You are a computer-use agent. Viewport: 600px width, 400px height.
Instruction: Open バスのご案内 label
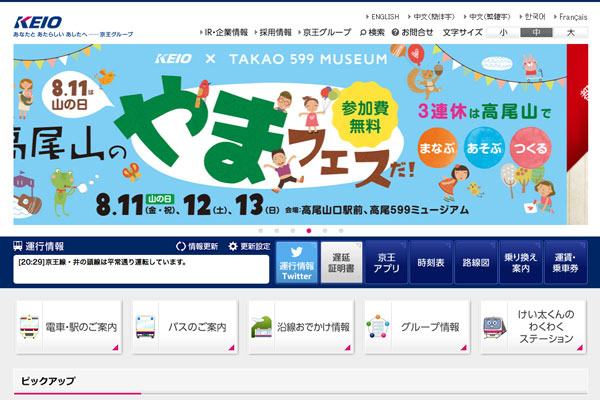pos(197,327)
